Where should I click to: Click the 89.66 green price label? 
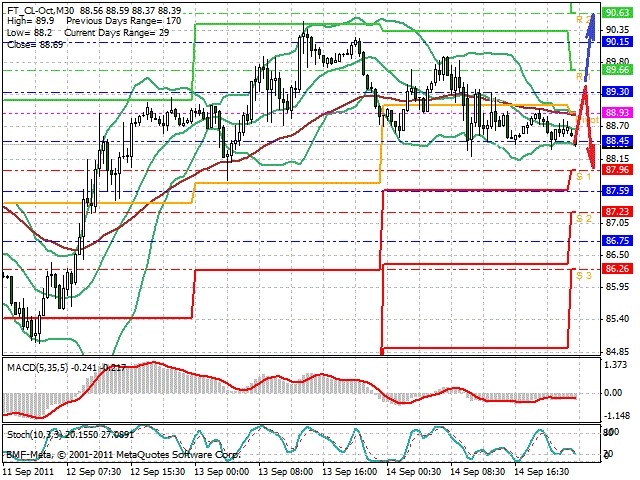coord(617,70)
